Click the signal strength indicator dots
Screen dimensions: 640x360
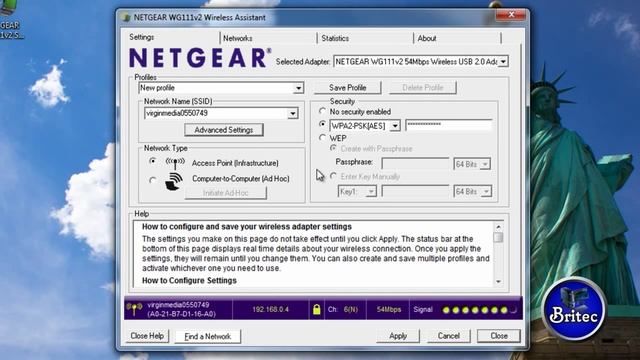(x=480, y=310)
